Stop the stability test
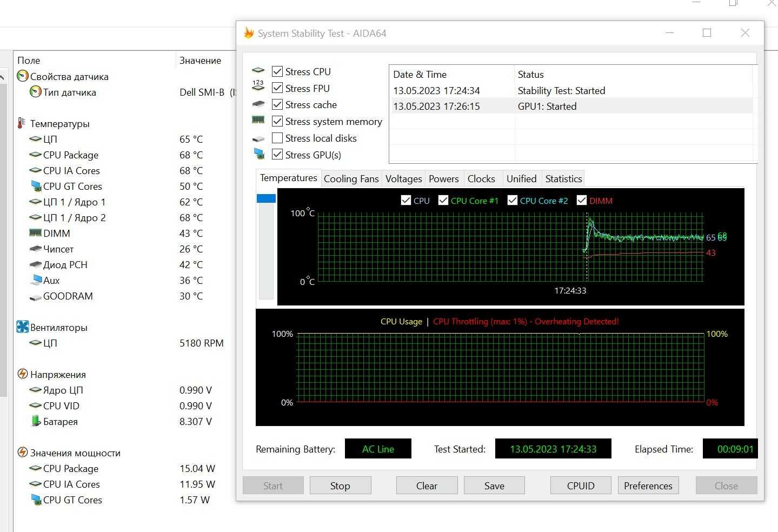 (340, 486)
